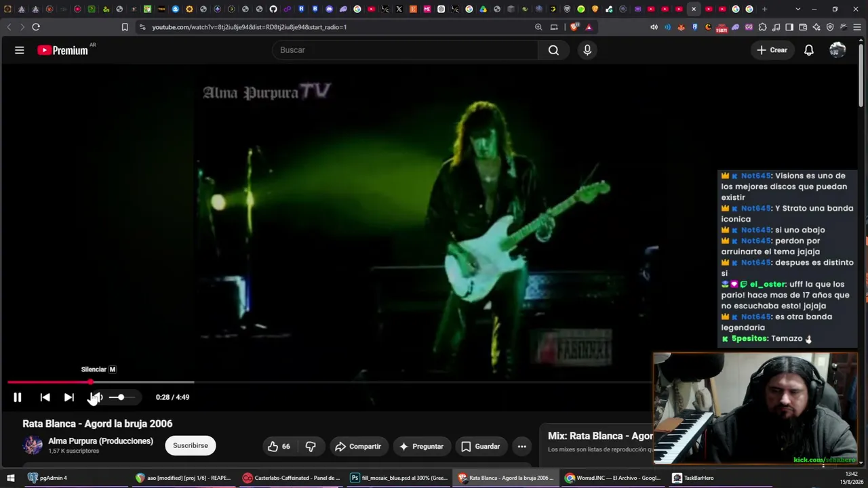Switch to Photoshop fill_mosaic_blue.psd in taskbar
The width and height of the screenshot is (868, 488).
tap(399, 478)
